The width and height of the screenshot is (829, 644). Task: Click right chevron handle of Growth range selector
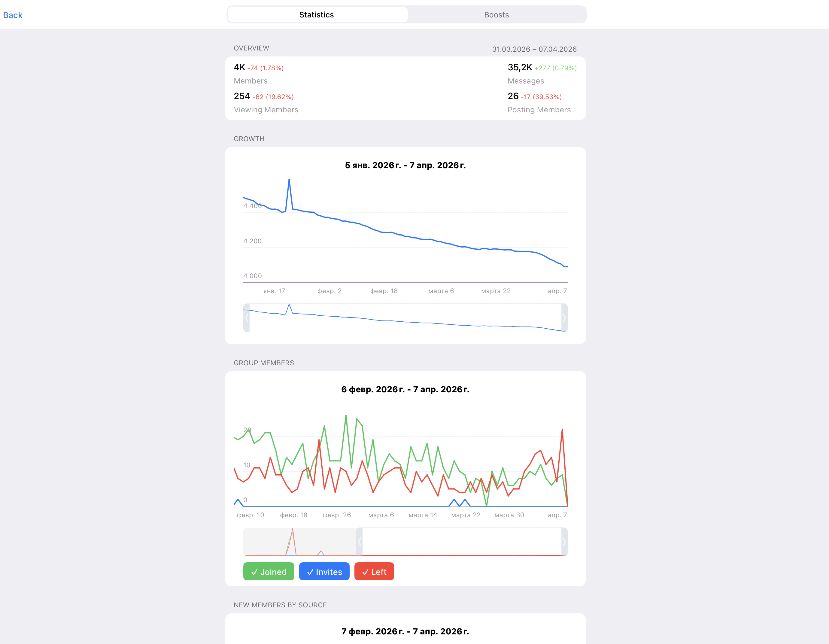(x=564, y=317)
